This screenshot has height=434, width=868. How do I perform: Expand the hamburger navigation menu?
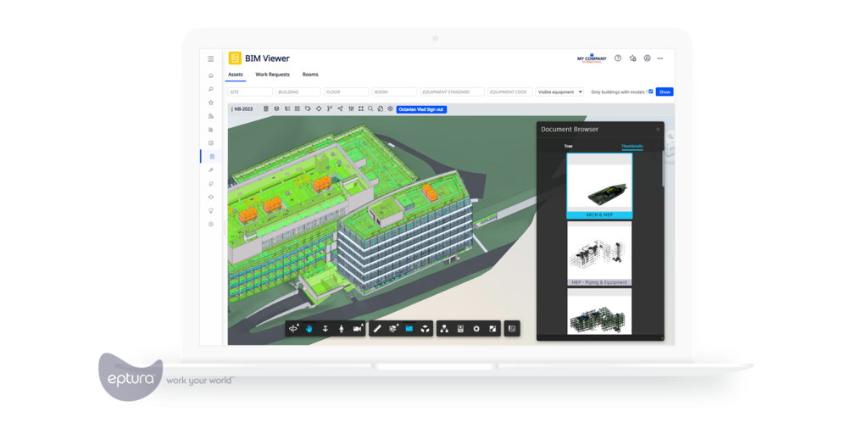(x=211, y=59)
